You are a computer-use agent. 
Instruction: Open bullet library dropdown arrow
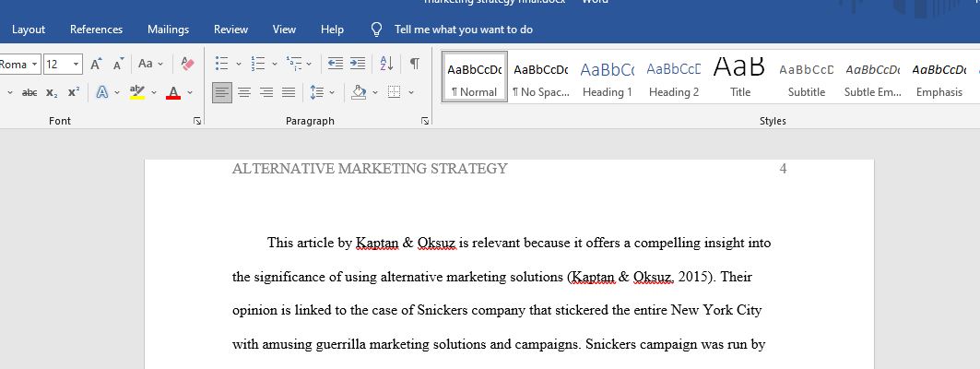tap(238, 64)
